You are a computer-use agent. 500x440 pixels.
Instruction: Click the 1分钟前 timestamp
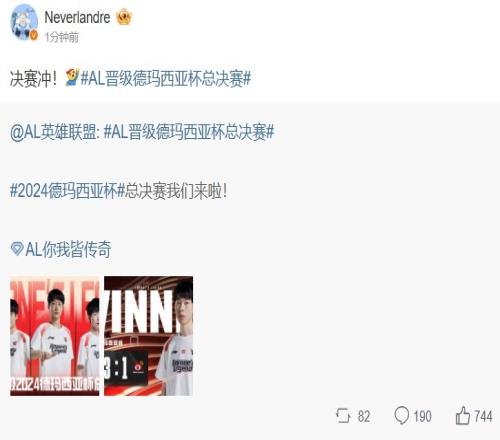[x=62, y=37]
